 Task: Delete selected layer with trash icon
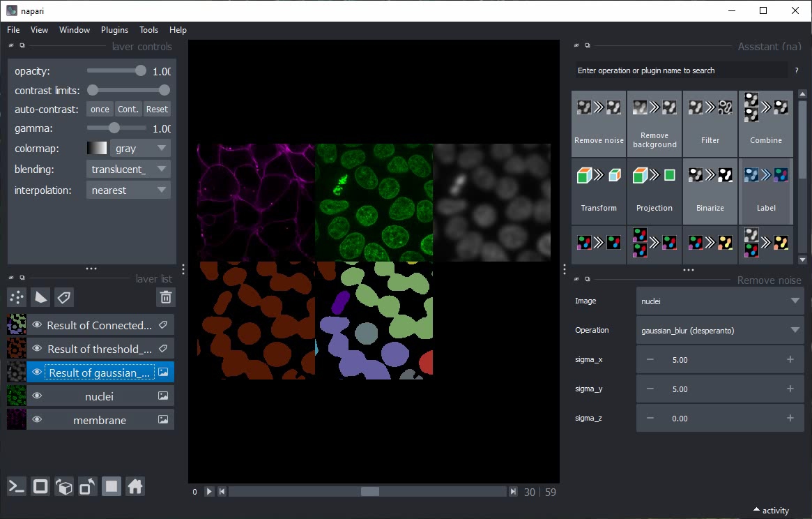point(165,297)
